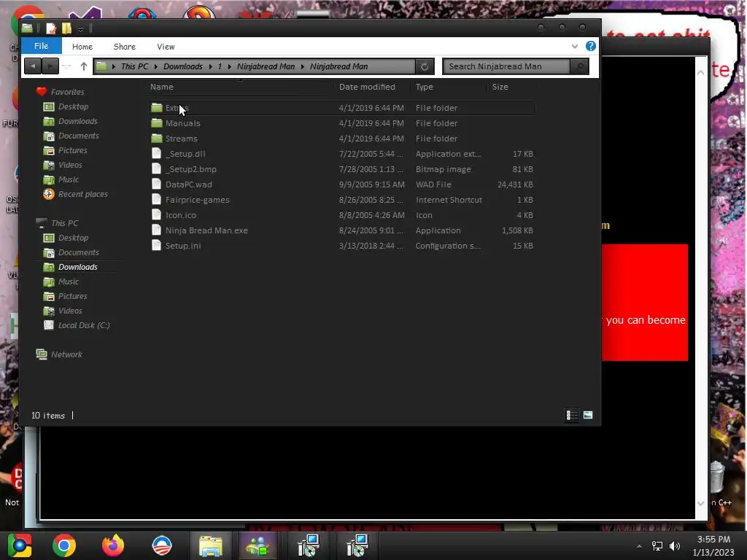Image resolution: width=747 pixels, height=560 pixels.
Task: Open Downloads under This PC
Action: point(77,267)
